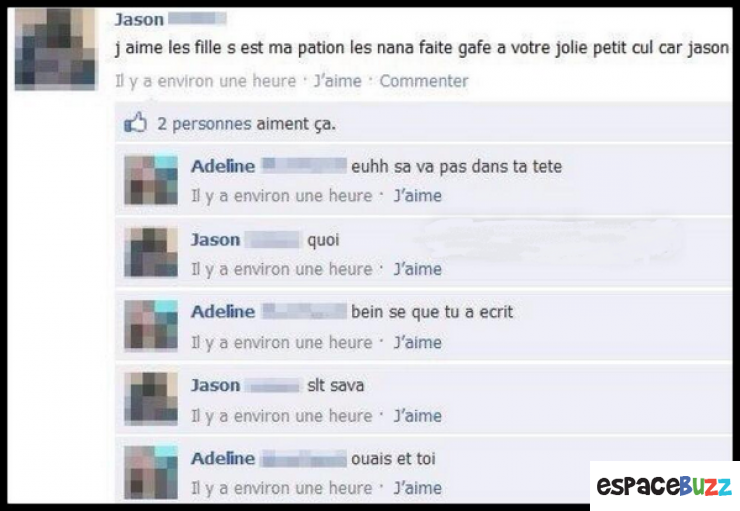The width and height of the screenshot is (740, 511).
Task: Click the thumbs-up like icon
Action: (x=135, y=123)
